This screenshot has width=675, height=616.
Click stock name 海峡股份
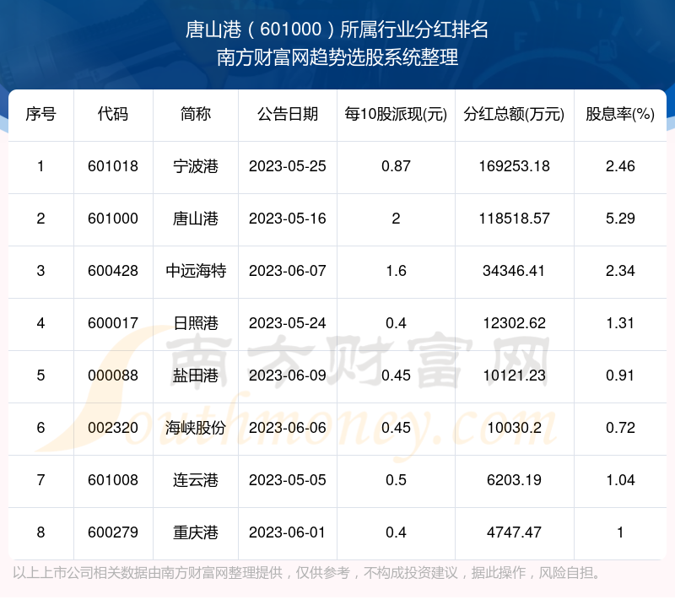[196, 428]
